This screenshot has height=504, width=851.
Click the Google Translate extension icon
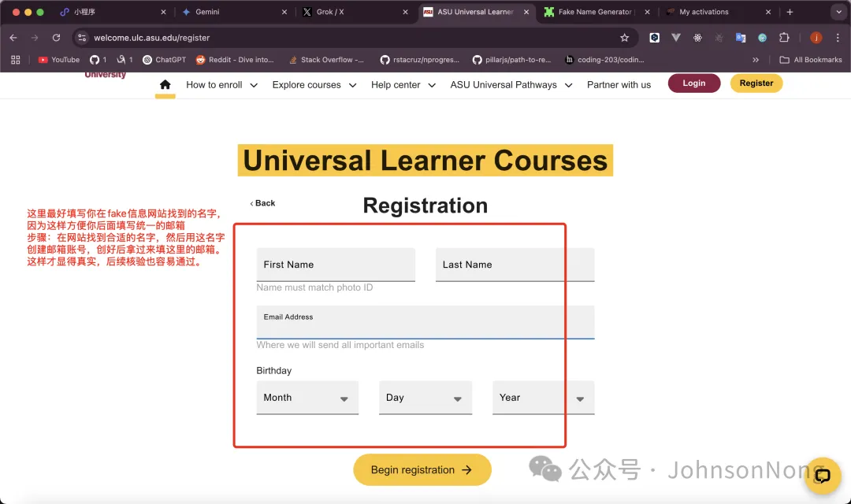pyautogui.click(x=740, y=38)
